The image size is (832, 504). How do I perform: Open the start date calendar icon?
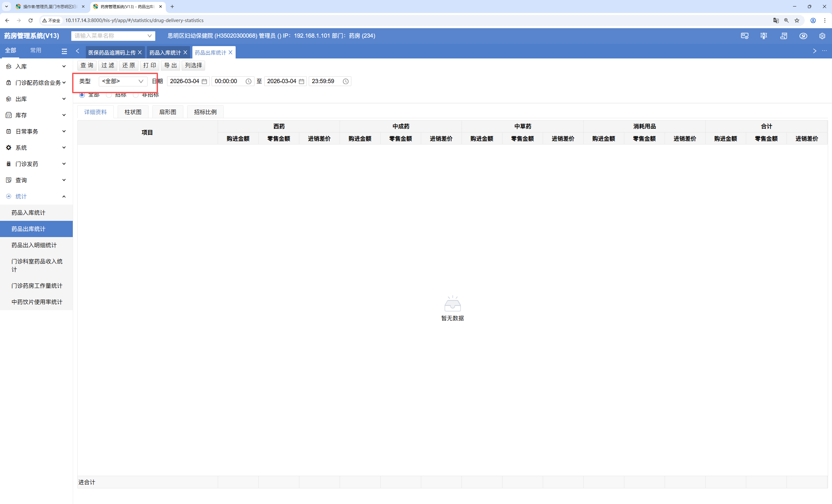click(x=204, y=81)
